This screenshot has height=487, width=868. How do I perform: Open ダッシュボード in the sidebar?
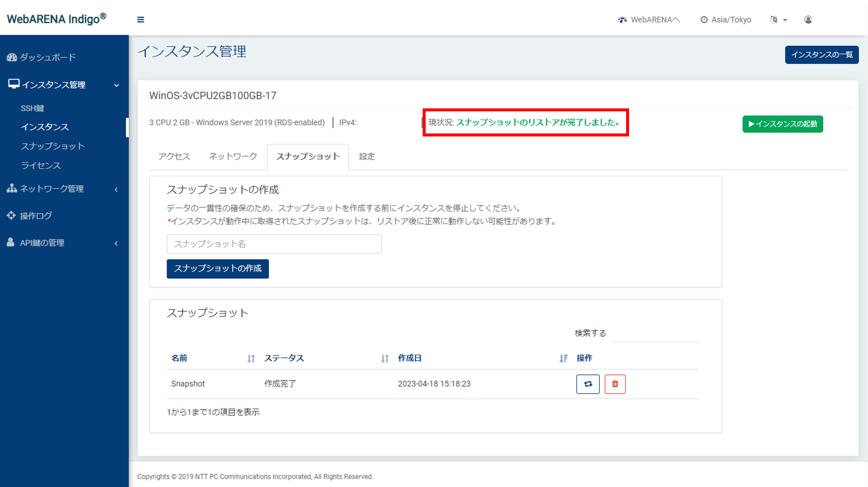pyautogui.click(x=47, y=57)
